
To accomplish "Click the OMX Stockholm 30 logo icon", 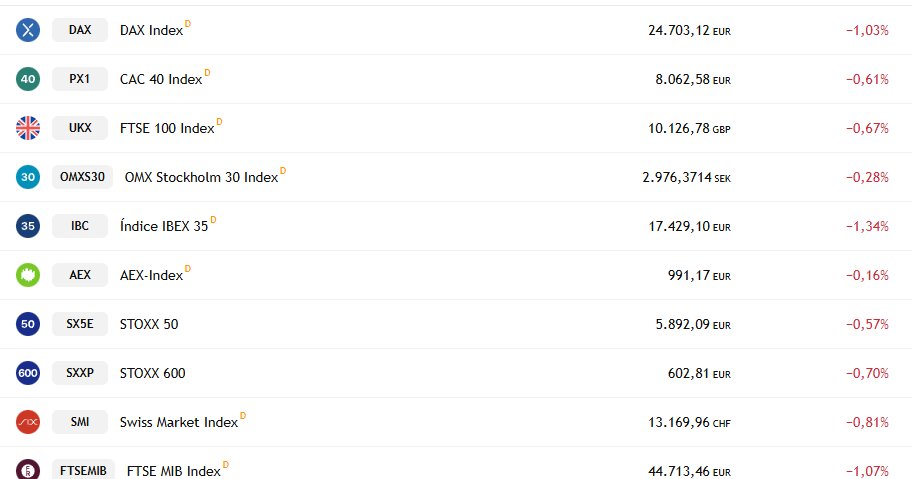I will [28, 177].
